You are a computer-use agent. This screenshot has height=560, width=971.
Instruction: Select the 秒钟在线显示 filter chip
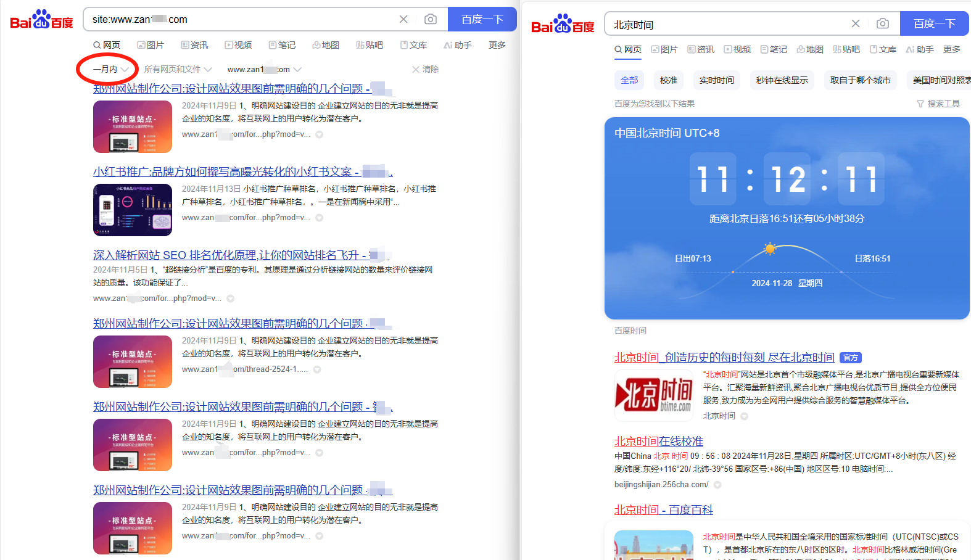point(782,80)
